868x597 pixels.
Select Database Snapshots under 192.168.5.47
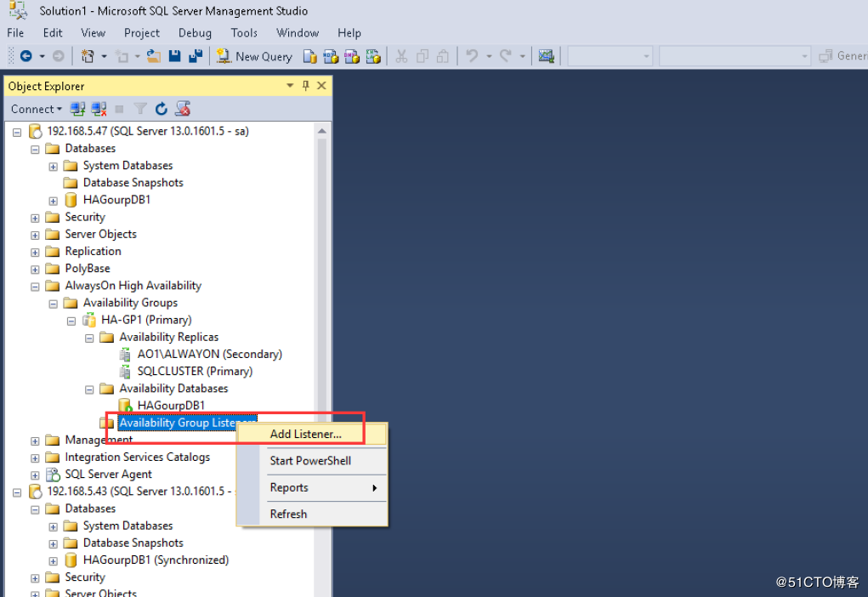(x=133, y=183)
